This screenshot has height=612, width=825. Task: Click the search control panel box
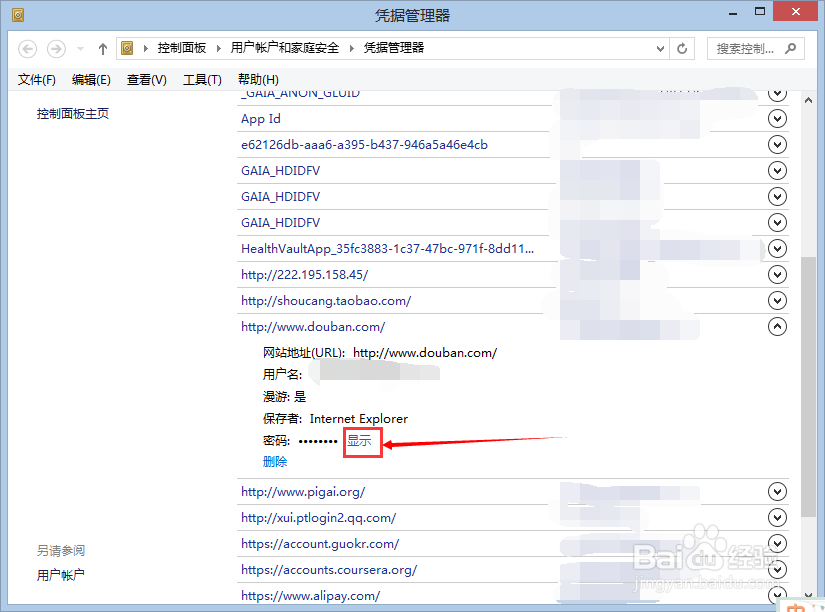point(756,49)
